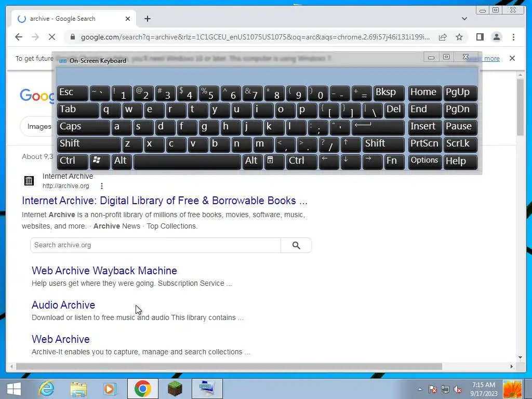Open the Web Archive sitelink
Screen dimensions: 532x399
61,339
